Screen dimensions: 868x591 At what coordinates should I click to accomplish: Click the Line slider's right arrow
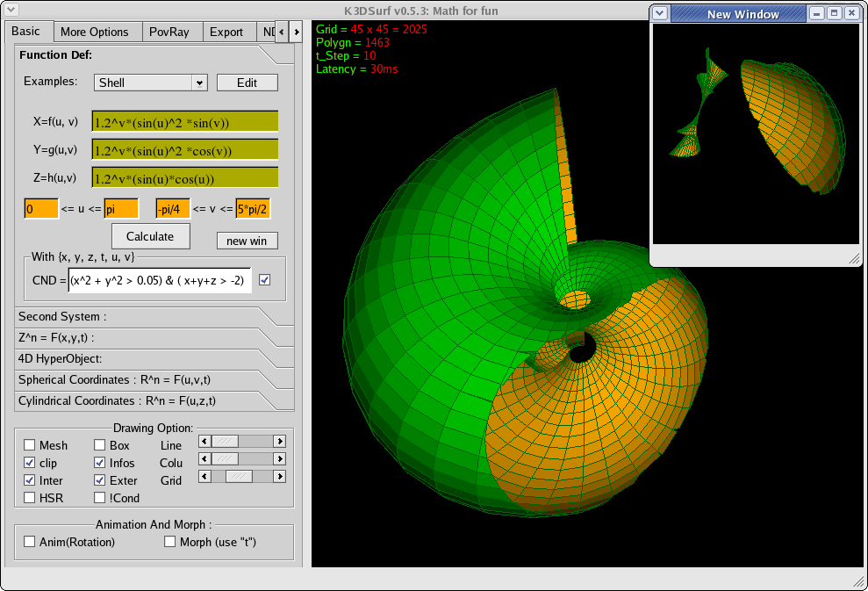(280, 441)
